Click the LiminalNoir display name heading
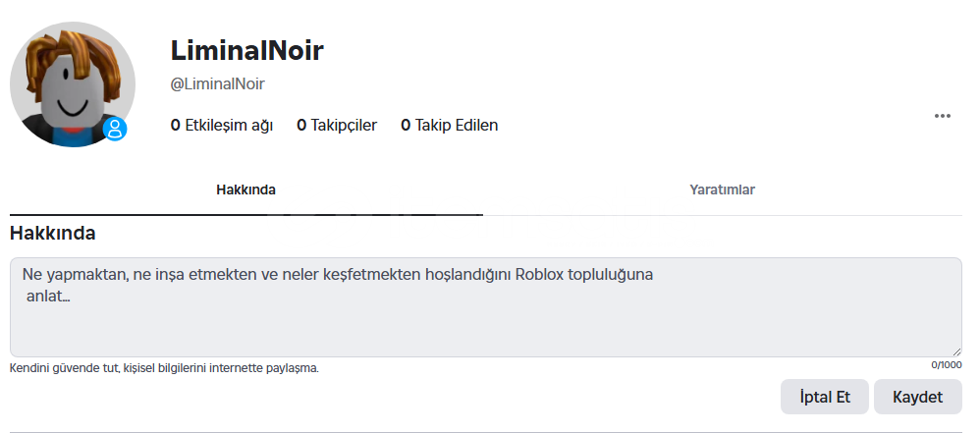The width and height of the screenshot is (980, 433). (246, 50)
